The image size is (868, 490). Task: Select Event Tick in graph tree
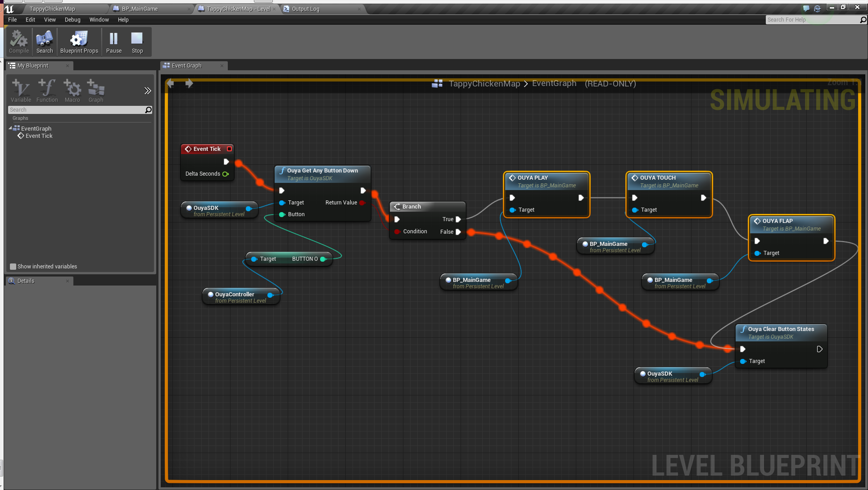39,136
